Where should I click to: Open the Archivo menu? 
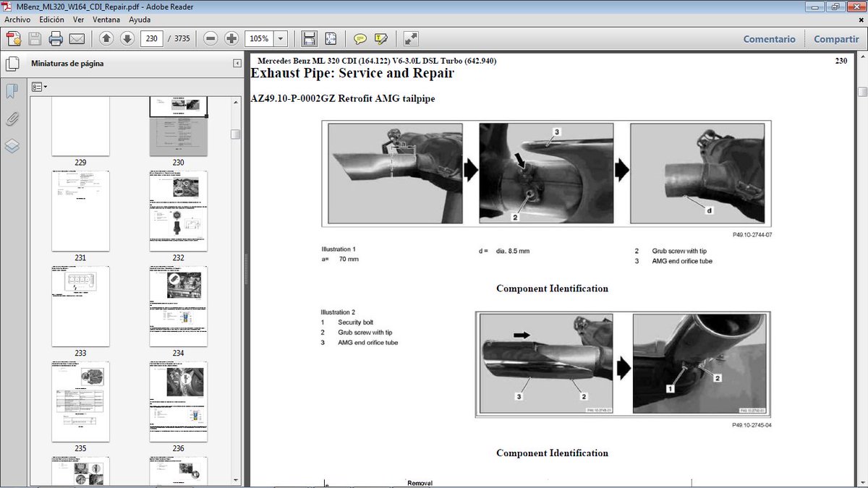(x=17, y=20)
